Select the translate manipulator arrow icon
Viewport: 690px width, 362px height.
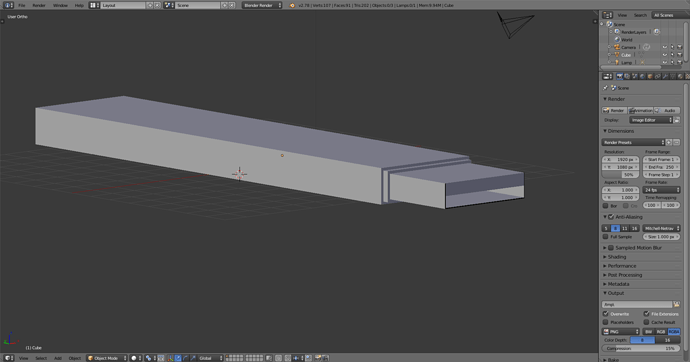pyautogui.click(x=178, y=358)
